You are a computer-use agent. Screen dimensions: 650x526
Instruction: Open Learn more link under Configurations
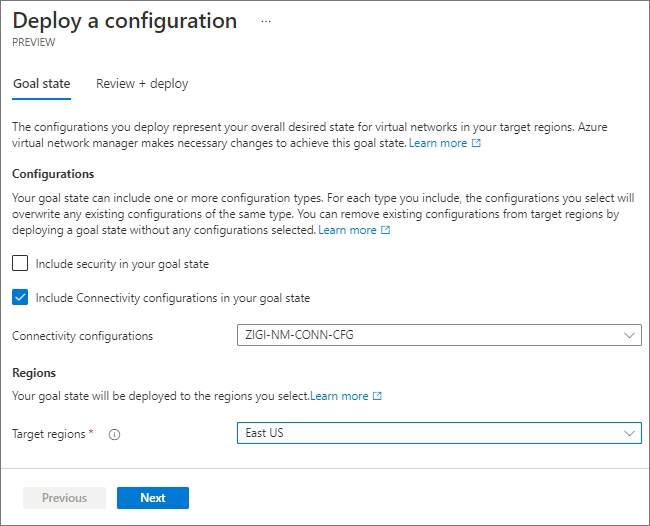click(x=347, y=230)
